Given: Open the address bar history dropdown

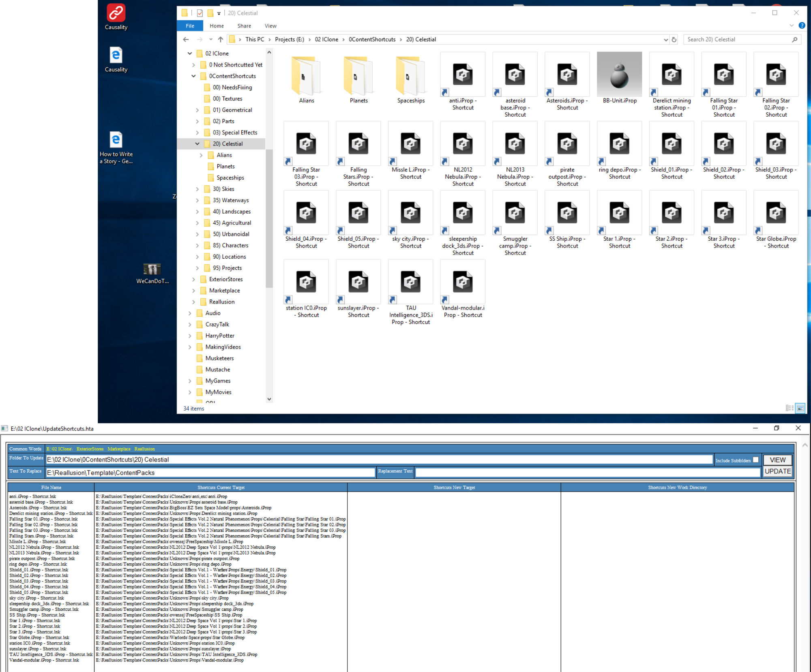Looking at the screenshot, I should pos(665,40).
